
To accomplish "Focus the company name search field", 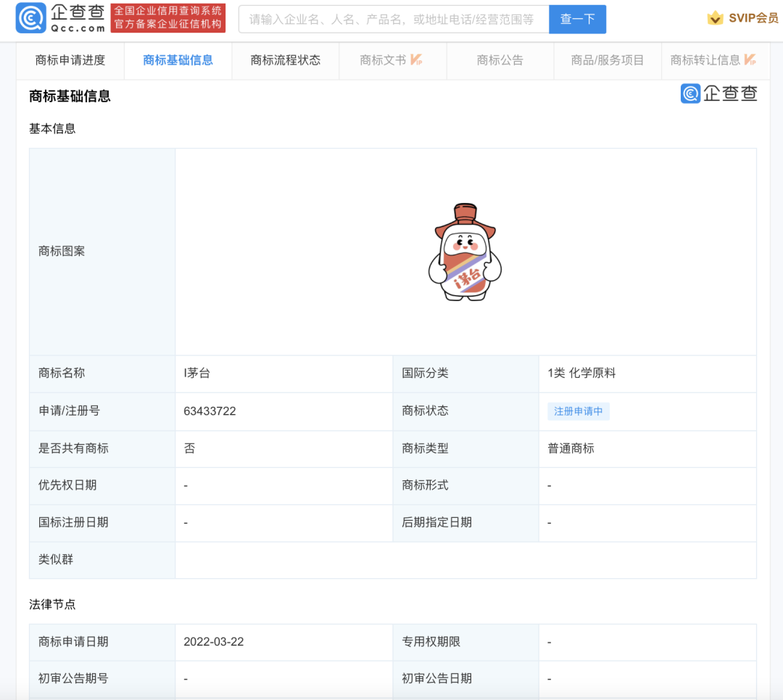I will [393, 20].
